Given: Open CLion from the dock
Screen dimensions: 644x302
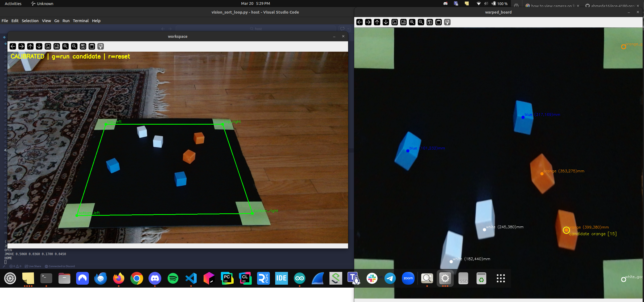Looking at the screenshot, I should [x=245, y=279].
